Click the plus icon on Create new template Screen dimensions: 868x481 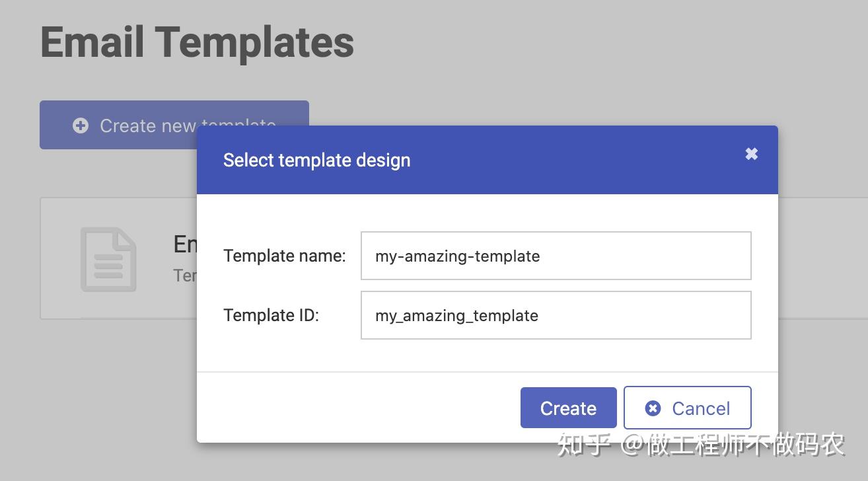81,126
